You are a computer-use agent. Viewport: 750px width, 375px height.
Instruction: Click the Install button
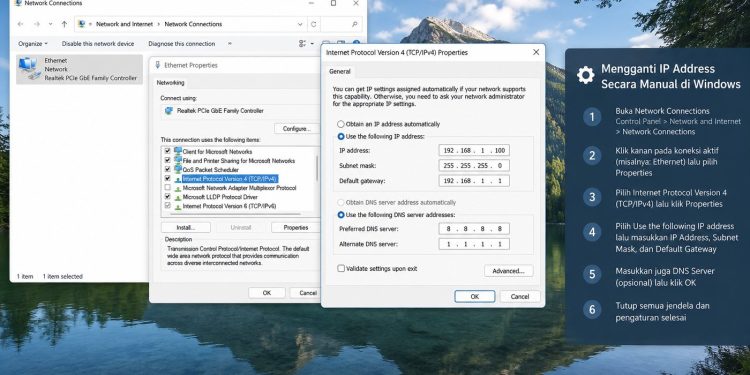tap(186, 228)
